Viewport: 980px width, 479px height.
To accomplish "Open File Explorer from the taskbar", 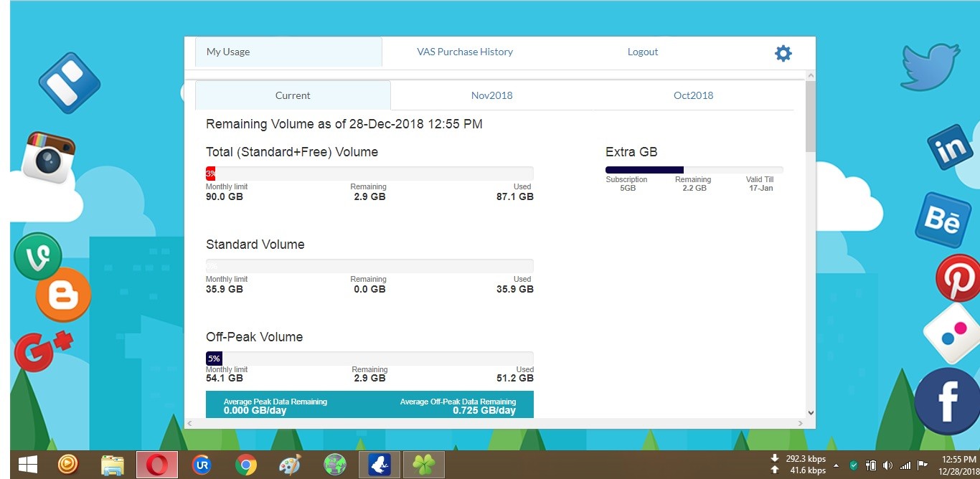I will [x=112, y=465].
